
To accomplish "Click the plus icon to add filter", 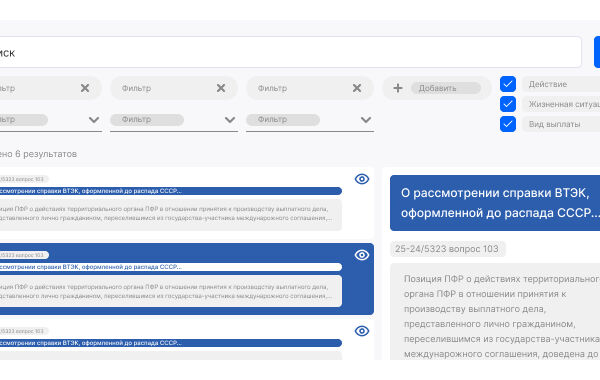I will 398,88.
